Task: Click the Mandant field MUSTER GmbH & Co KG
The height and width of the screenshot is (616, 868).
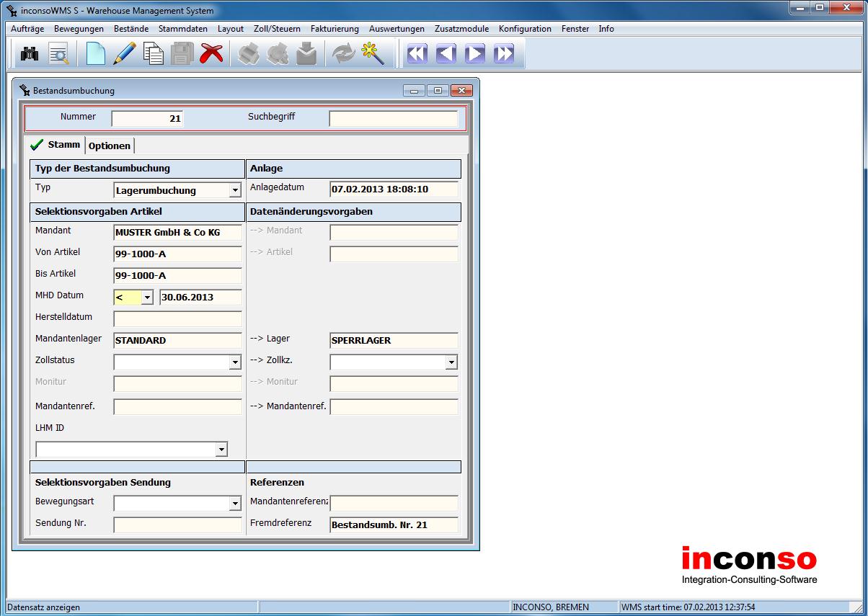Action: pos(178,232)
